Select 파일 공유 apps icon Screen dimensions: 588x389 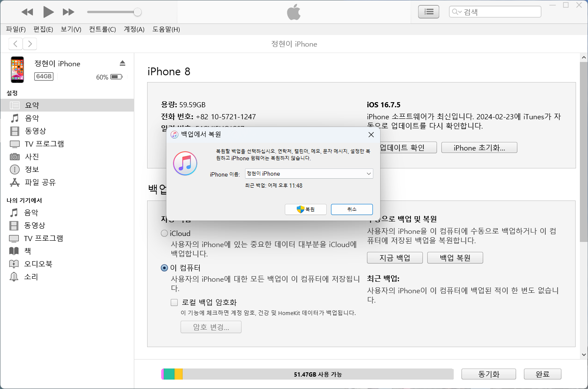pos(15,183)
